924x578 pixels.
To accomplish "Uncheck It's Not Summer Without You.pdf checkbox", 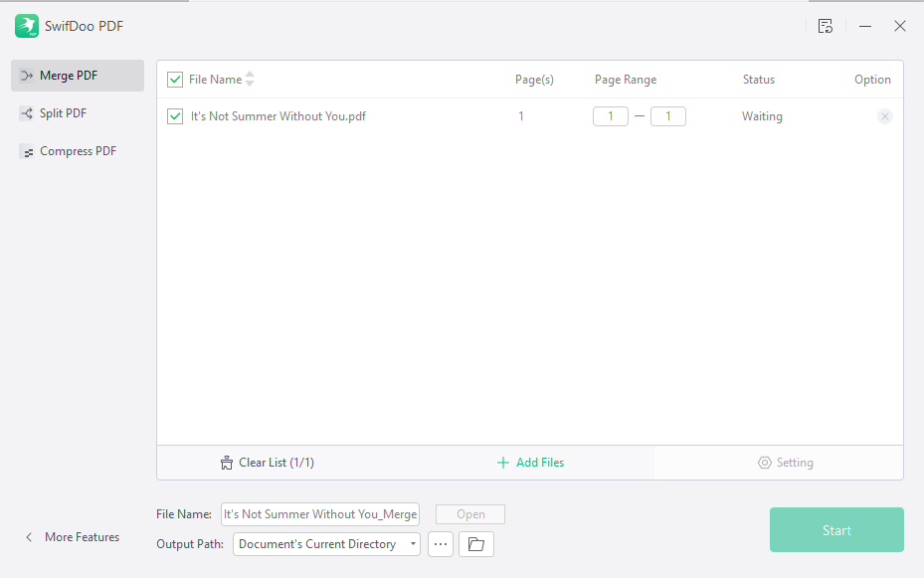I will coord(175,116).
